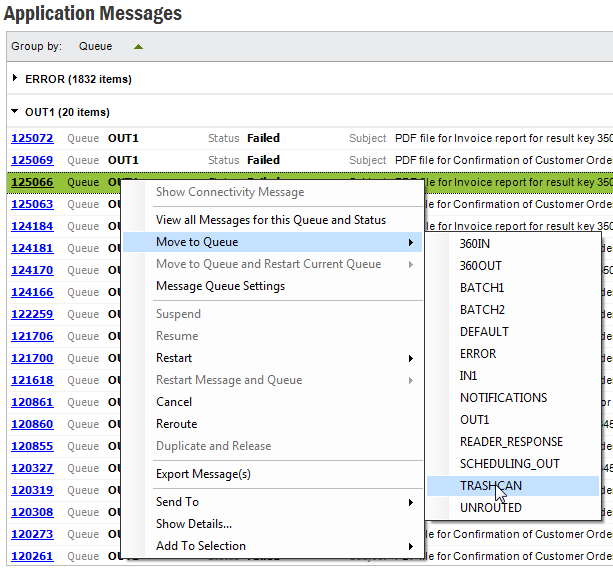Expand the Send To submenu

[410, 502]
